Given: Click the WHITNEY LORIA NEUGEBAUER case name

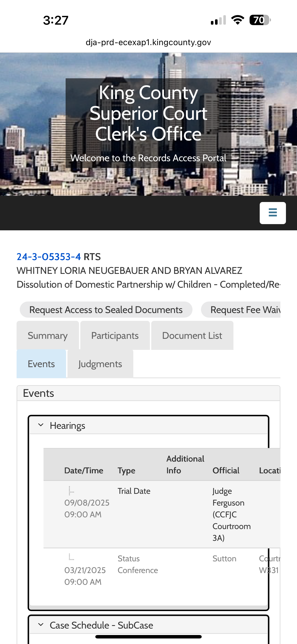Looking at the screenshot, I should pos(129,270).
